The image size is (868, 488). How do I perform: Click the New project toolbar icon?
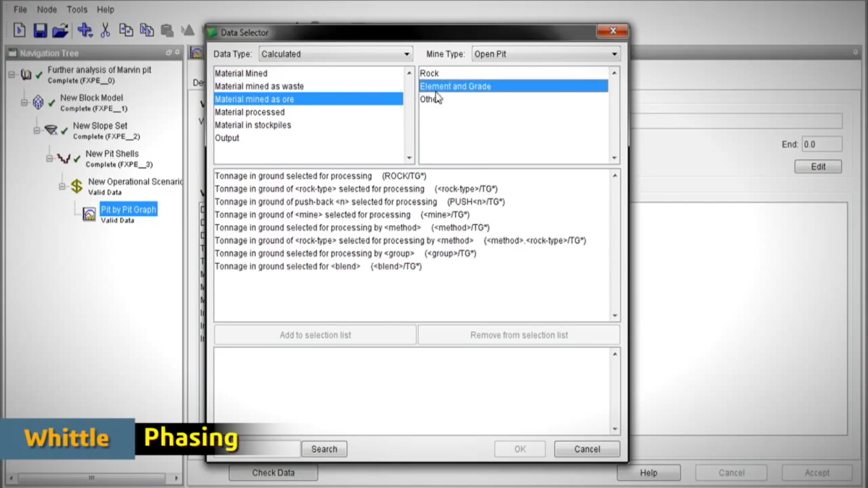pyautogui.click(x=20, y=30)
